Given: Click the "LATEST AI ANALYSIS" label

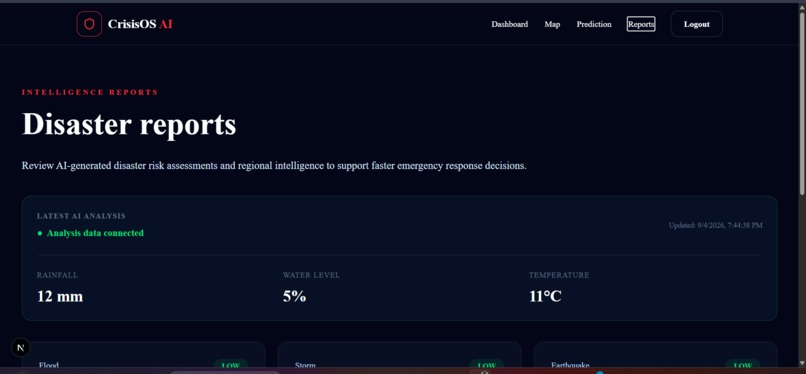Looking at the screenshot, I should point(81,216).
